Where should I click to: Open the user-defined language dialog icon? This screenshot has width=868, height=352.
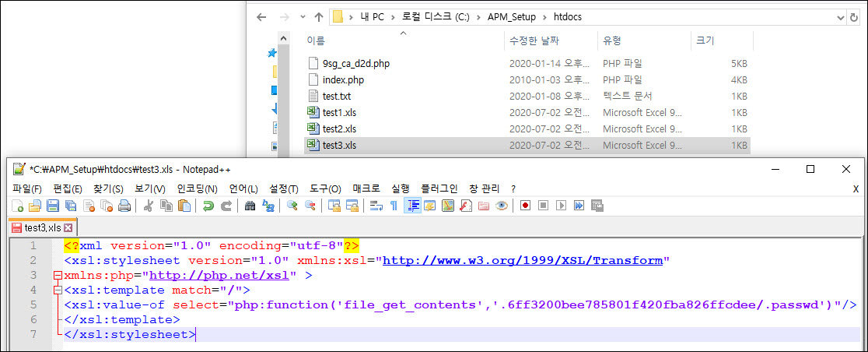coord(429,206)
